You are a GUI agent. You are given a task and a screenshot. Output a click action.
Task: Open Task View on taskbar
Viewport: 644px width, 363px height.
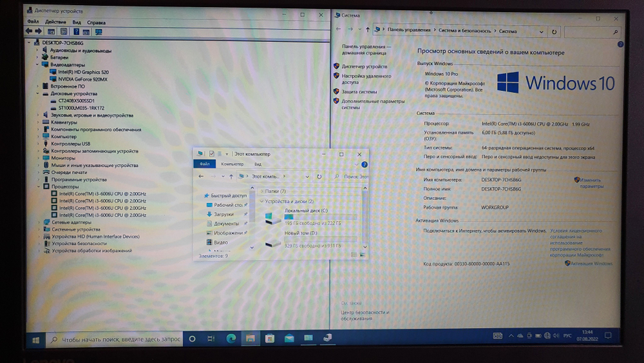point(211,338)
